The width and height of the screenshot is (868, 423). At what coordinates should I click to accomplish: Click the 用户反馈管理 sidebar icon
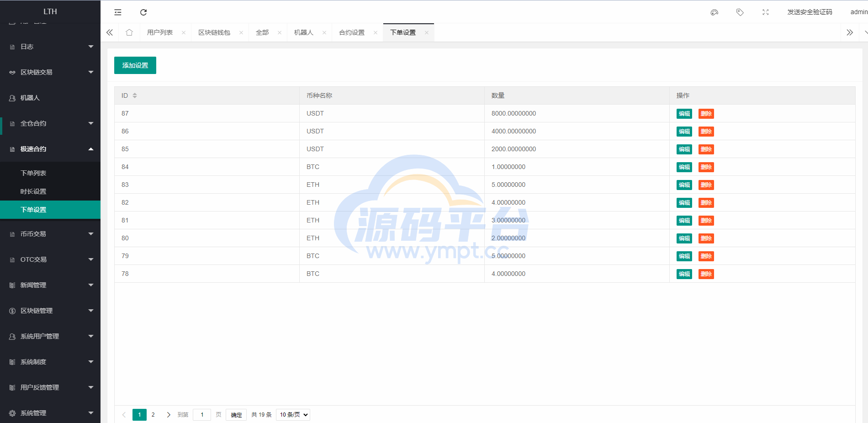pos(12,388)
